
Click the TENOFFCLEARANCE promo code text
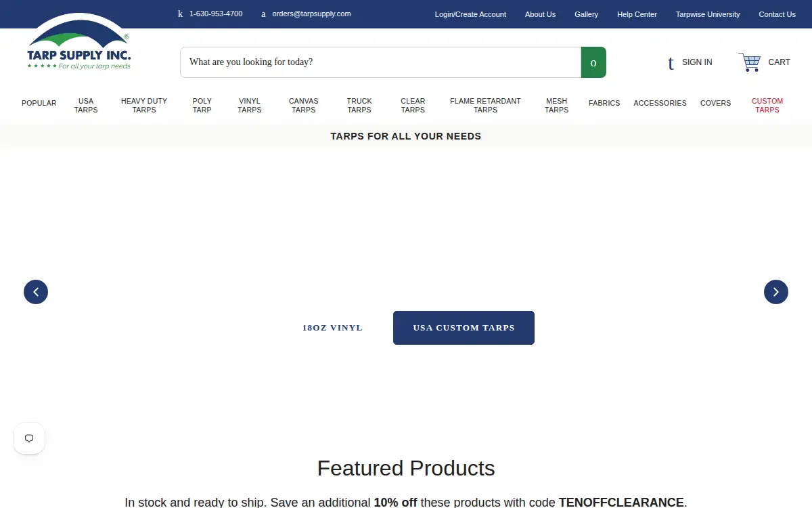click(621, 502)
